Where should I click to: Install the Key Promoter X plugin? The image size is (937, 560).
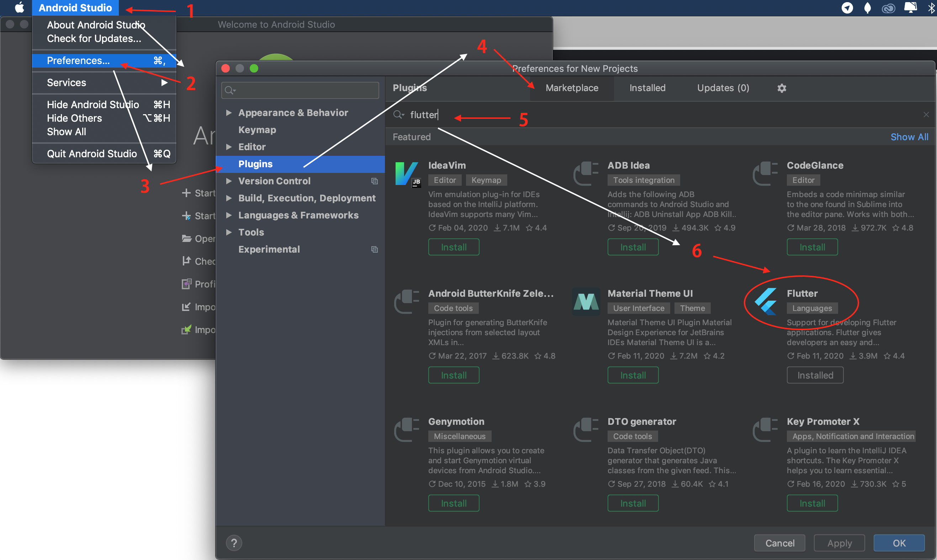pos(812,503)
